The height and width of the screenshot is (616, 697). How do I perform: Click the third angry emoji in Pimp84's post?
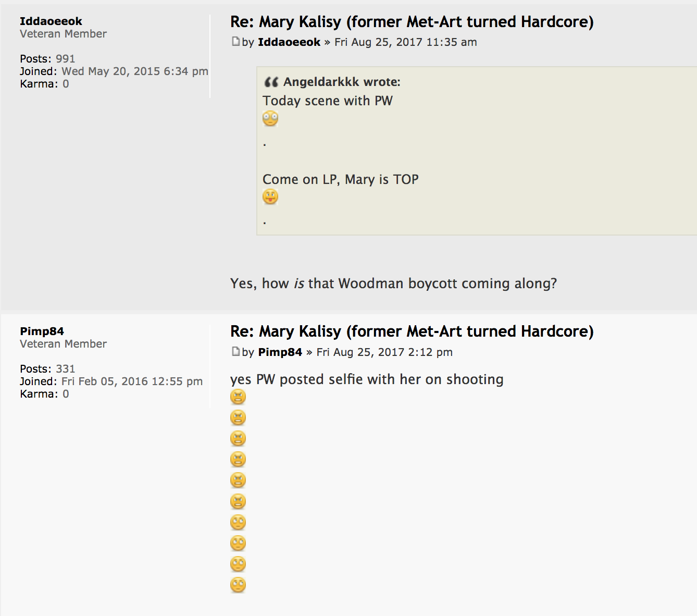click(x=238, y=439)
